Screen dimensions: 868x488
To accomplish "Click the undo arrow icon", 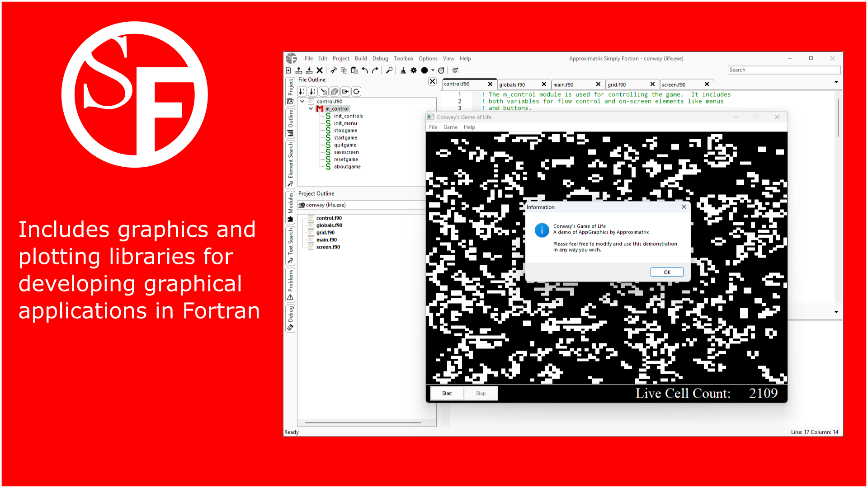I will click(x=365, y=70).
